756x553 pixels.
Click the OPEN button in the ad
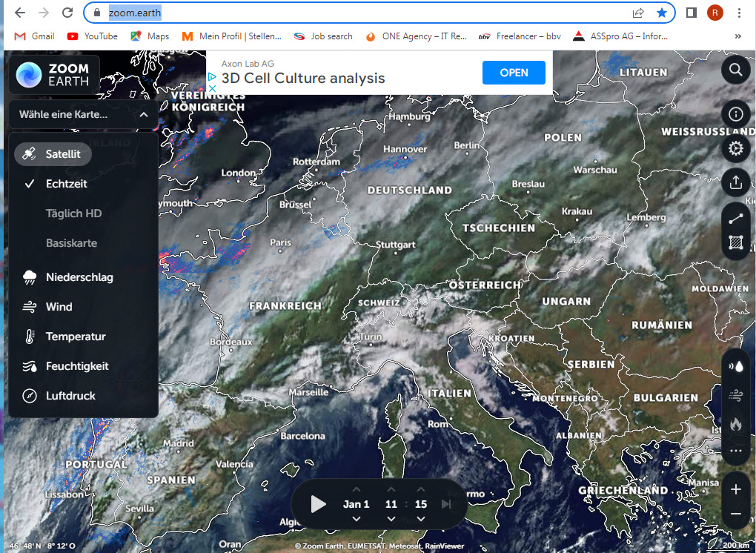[514, 73]
